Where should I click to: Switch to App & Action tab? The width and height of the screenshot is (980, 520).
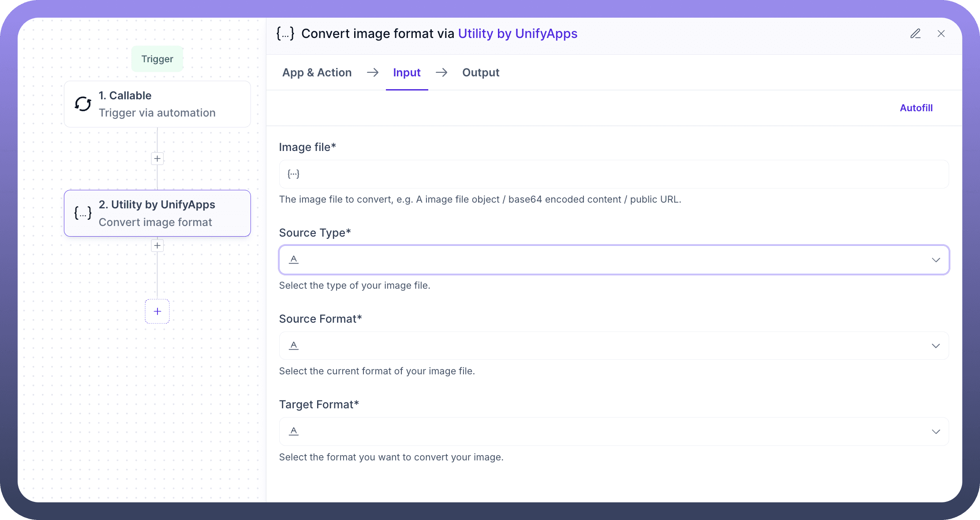[x=317, y=72]
